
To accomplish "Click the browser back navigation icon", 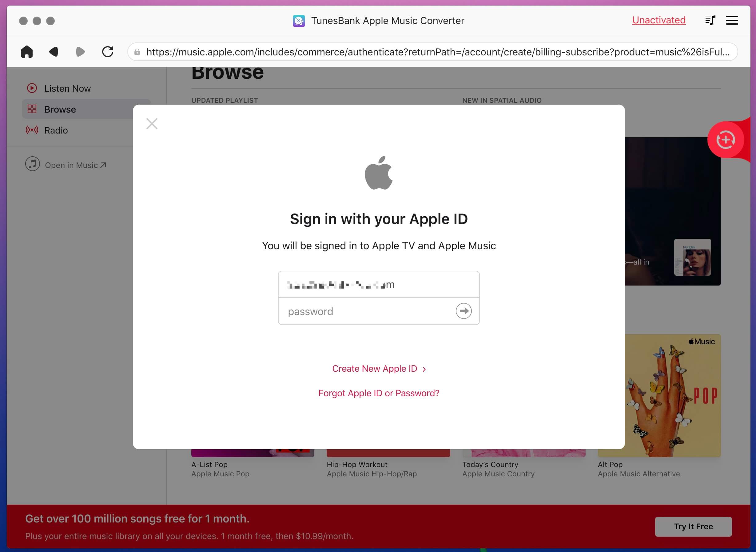I will [x=54, y=51].
